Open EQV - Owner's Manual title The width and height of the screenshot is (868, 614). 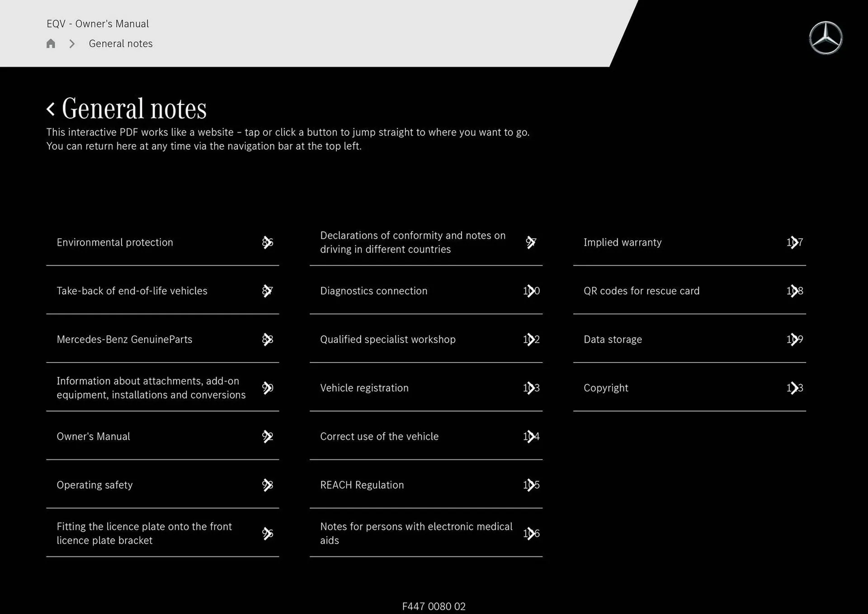point(98,24)
